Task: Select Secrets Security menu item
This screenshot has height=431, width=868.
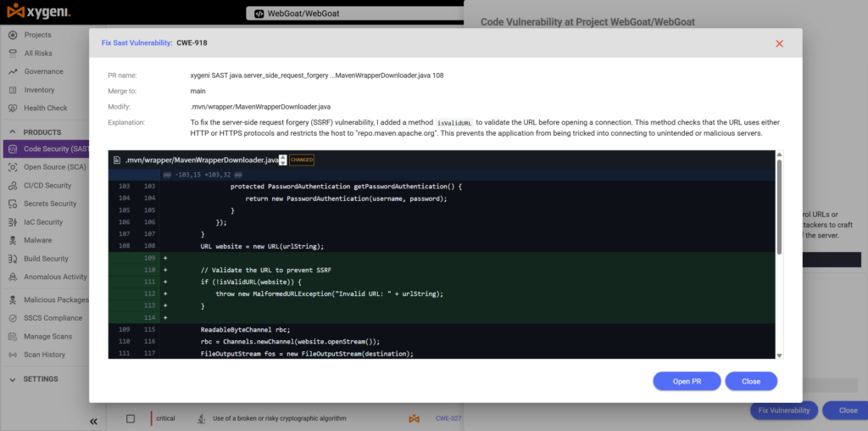Action: pyautogui.click(x=50, y=204)
